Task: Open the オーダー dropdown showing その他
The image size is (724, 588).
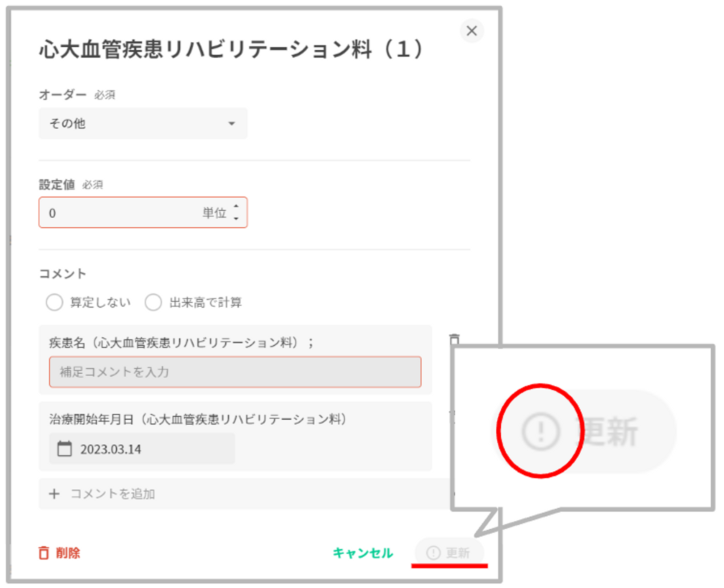Action: [143, 123]
